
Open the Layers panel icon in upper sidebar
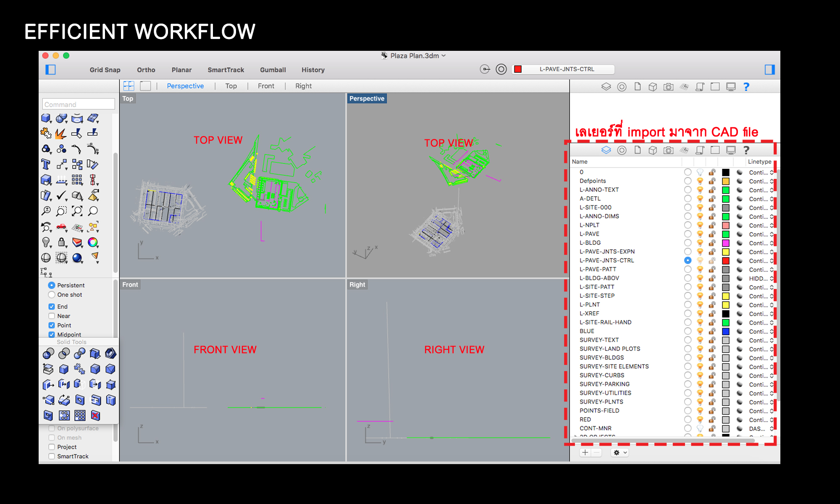click(606, 87)
